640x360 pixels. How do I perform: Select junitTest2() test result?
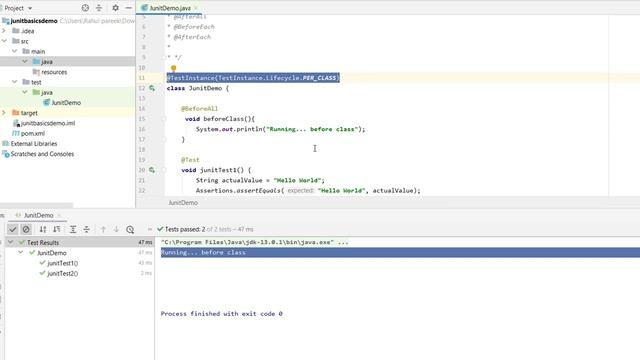tap(62, 273)
